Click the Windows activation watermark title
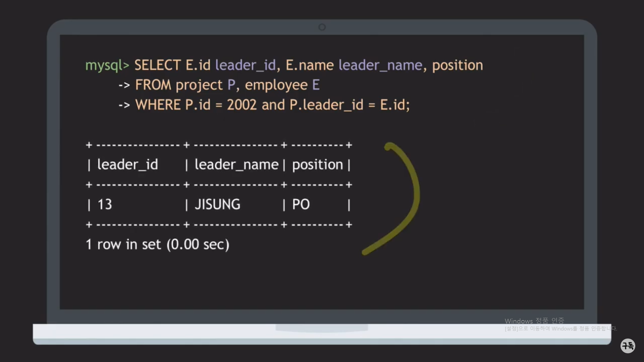Image resolution: width=644 pixels, height=362 pixels. (x=534, y=321)
